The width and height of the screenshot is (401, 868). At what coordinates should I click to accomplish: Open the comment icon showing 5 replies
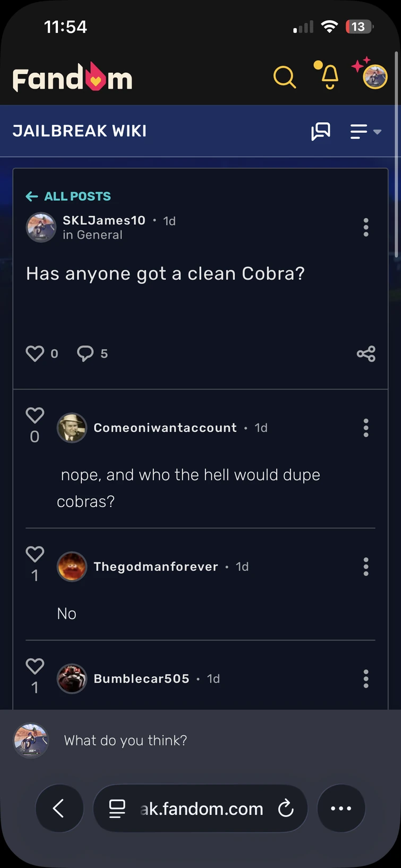point(86,353)
